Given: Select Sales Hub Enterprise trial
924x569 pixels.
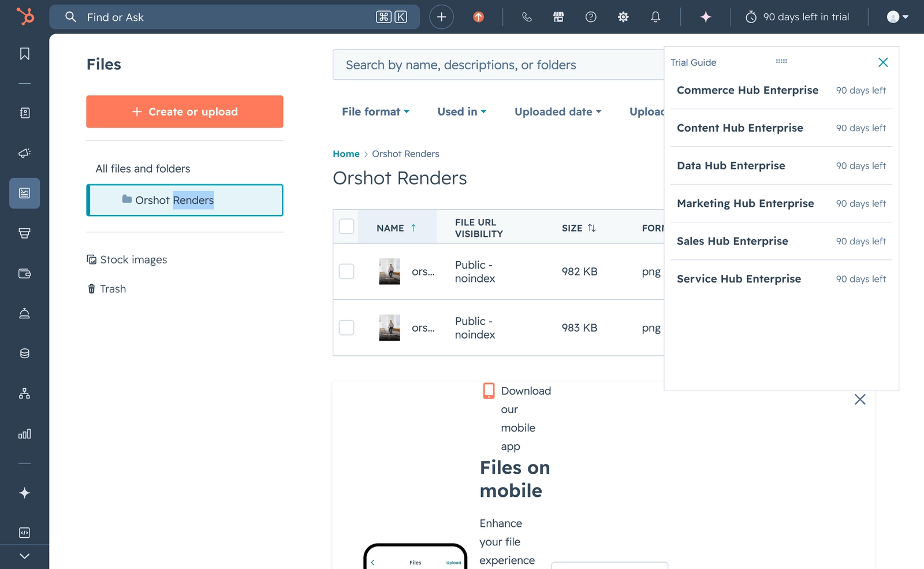Looking at the screenshot, I should [781, 241].
